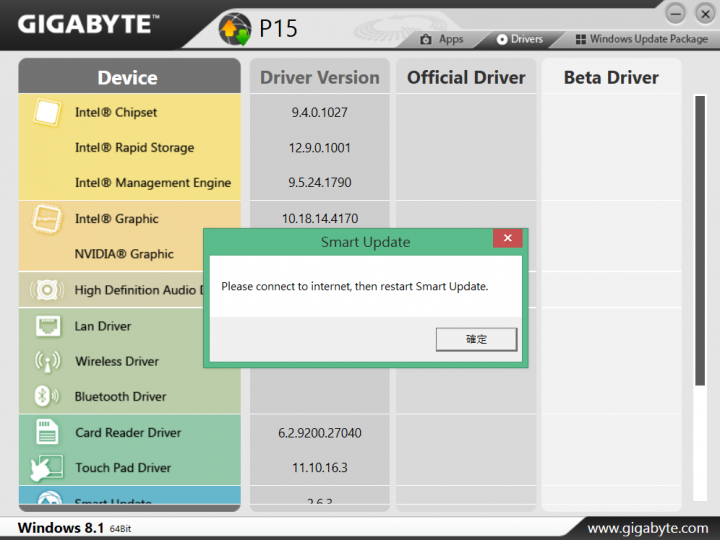Image resolution: width=720 pixels, height=540 pixels.
Task: Minimize the Smart Update main window
Action: pos(675,14)
